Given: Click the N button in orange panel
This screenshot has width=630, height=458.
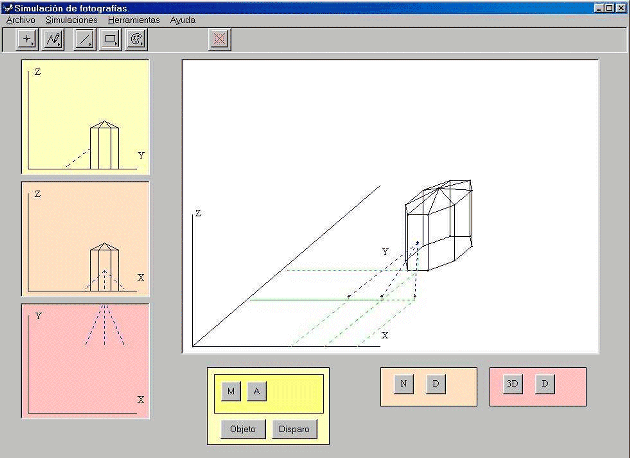Looking at the screenshot, I should point(404,384).
